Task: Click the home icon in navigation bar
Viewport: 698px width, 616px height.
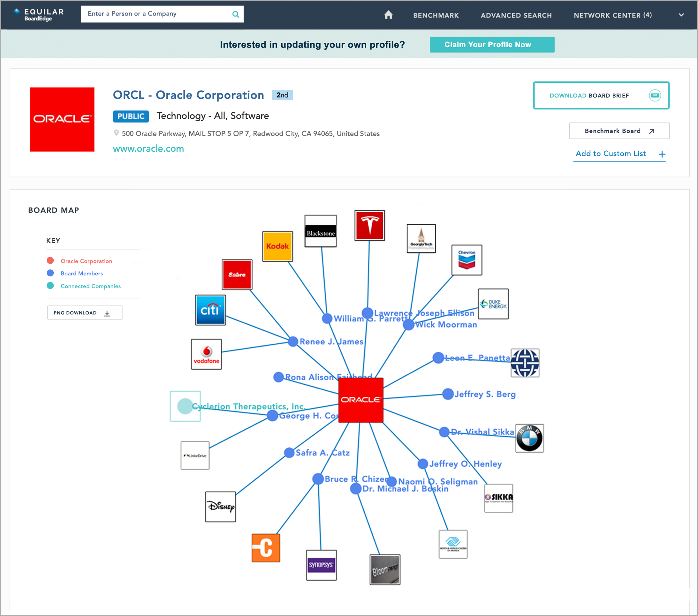Action: click(x=388, y=15)
